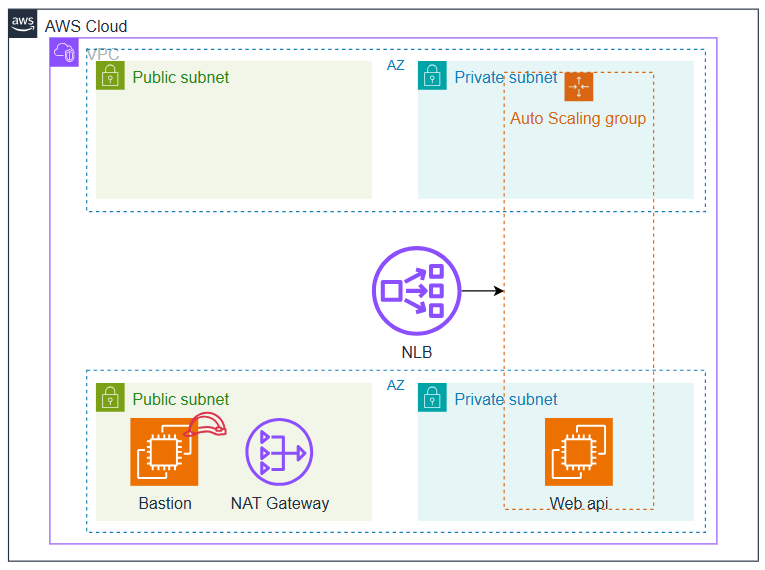Image resolution: width=765 pixels, height=570 pixels.
Task: Select the "NAT Gateway" text label
Action: coord(279,503)
